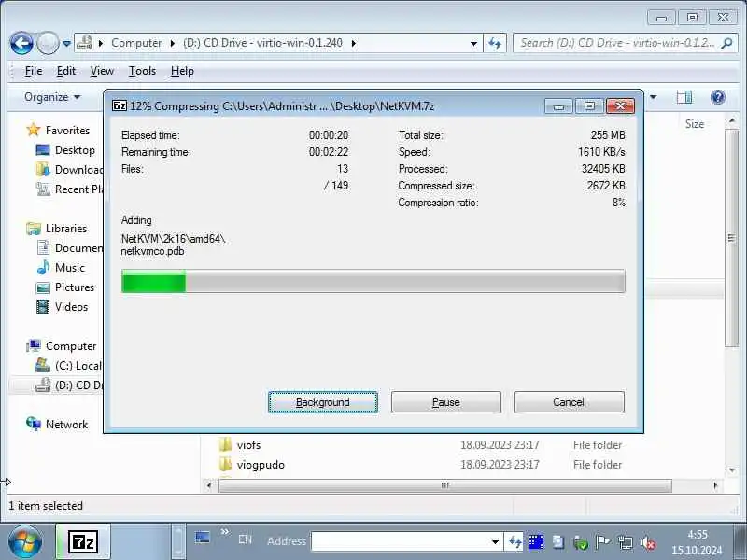Click taskbar Address input field
Screen dimensions: 747x560
[401, 541]
